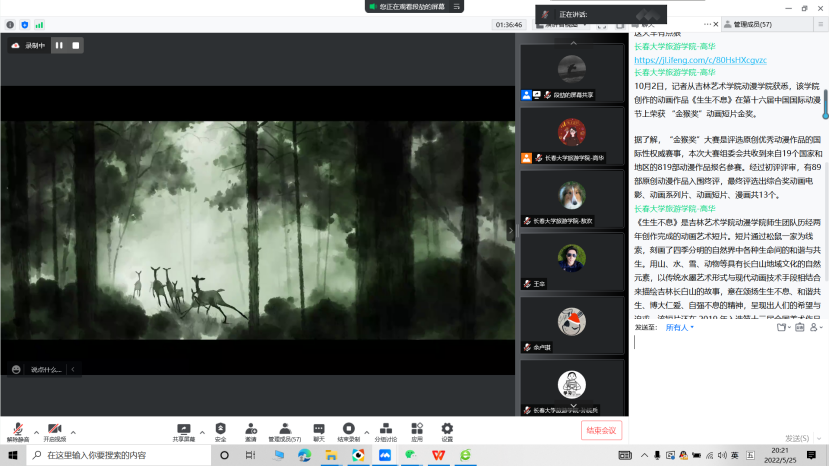The image size is (829, 466).
Task: Show hidden system tray icons
Action: tap(644, 455)
